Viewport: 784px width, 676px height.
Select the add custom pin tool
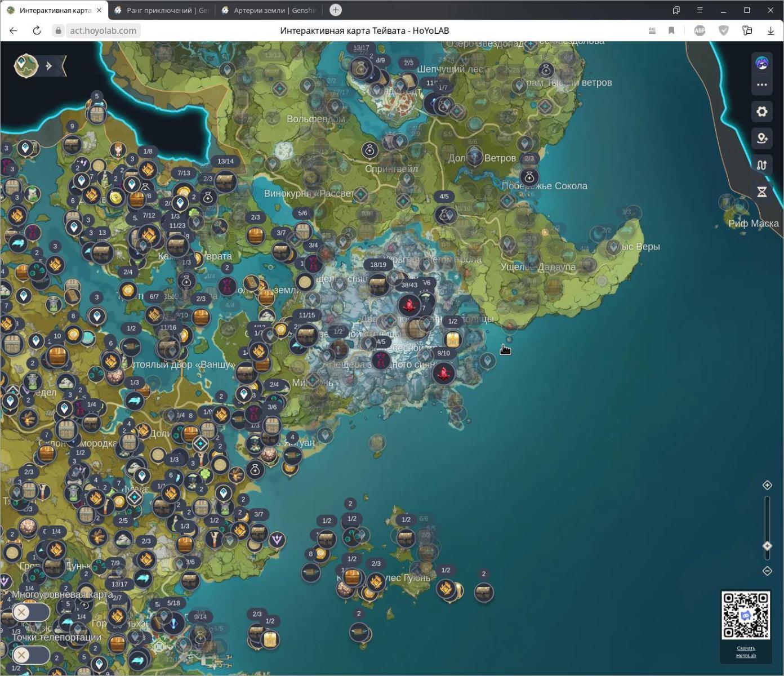761,138
